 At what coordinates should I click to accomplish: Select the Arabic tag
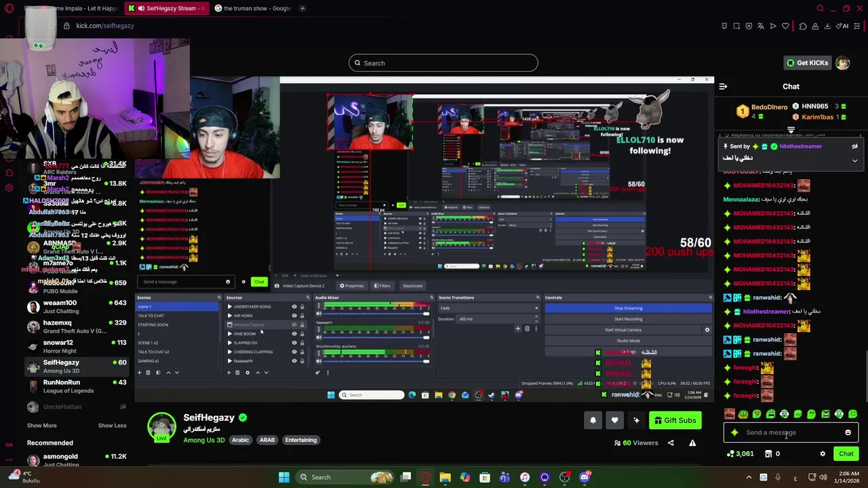(x=241, y=440)
